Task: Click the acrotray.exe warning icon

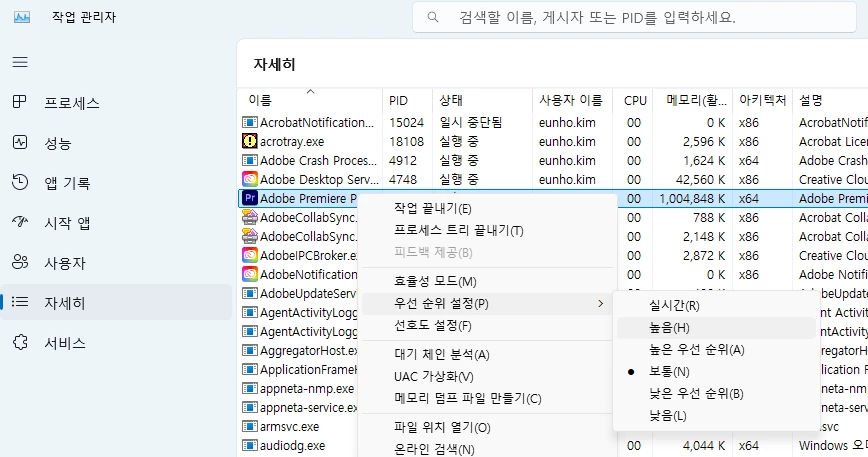Action: tap(250, 141)
